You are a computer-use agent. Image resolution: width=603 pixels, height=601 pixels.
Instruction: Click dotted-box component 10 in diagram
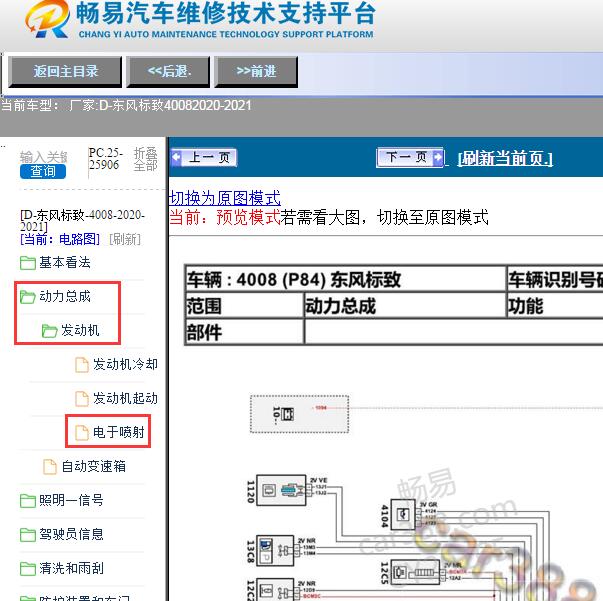pos(299,414)
